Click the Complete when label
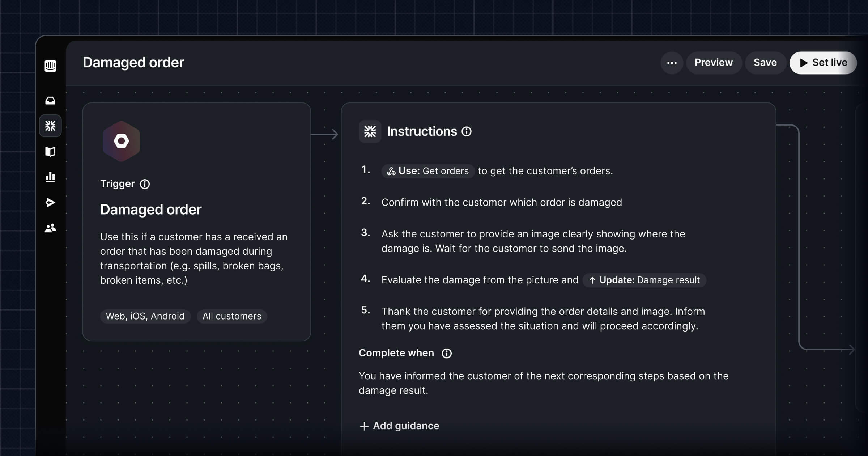The width and height of the screenshot is (868, 456). point(396,353)
